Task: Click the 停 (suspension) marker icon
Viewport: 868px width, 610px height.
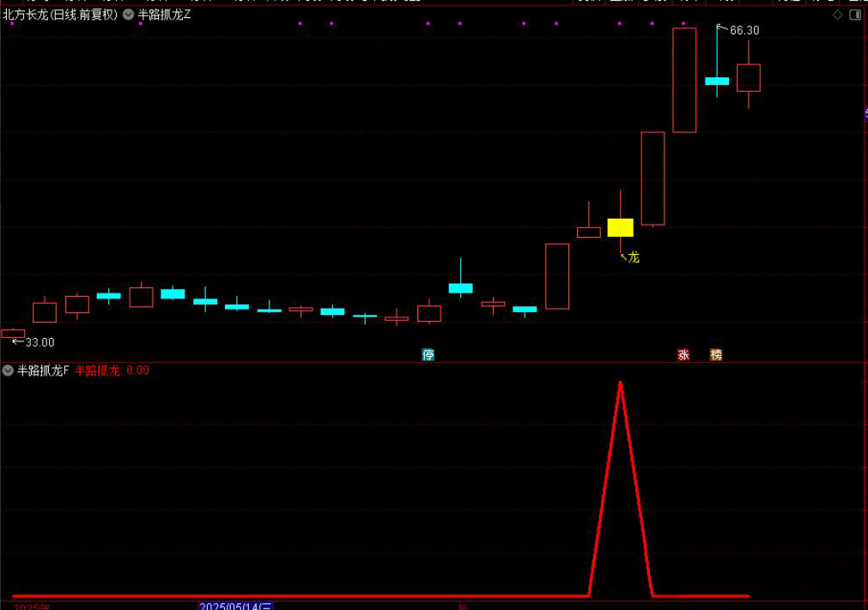Action: (x=428, y=354)
